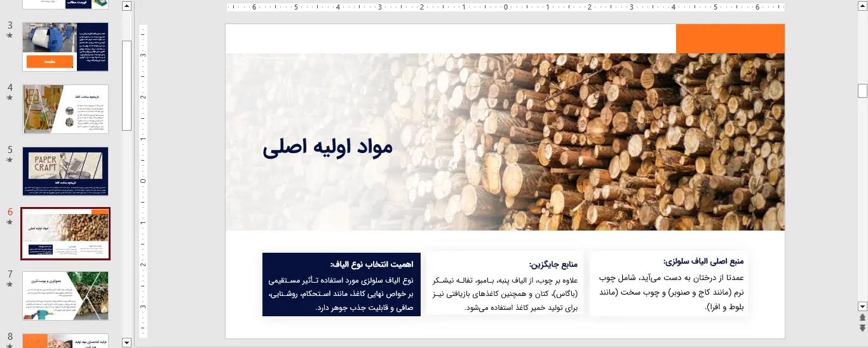Click animation star icon under slide 3
The width and height of the screenshot is (868, 348).
[x=10, y=36]
